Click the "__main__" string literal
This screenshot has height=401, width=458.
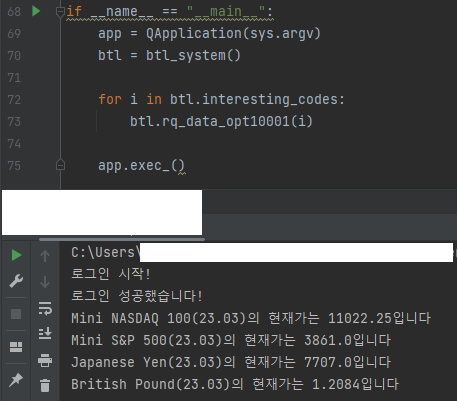pos(226,12)
